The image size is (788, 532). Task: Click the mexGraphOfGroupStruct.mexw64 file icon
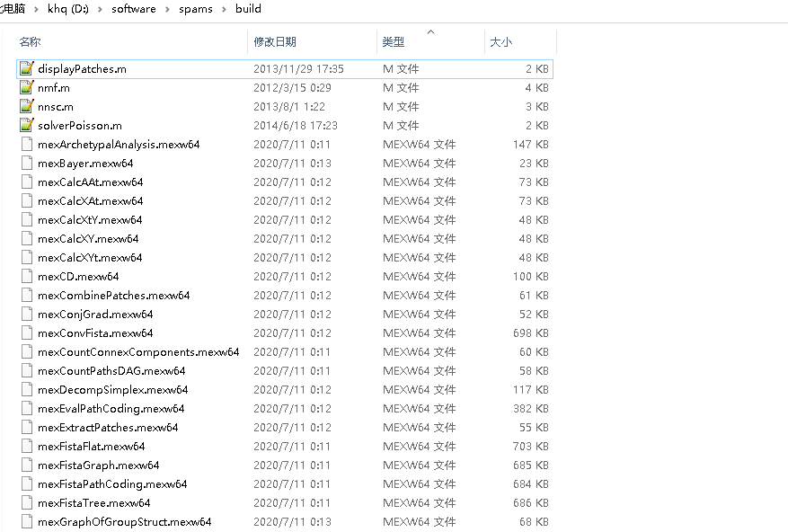point(27,521)
